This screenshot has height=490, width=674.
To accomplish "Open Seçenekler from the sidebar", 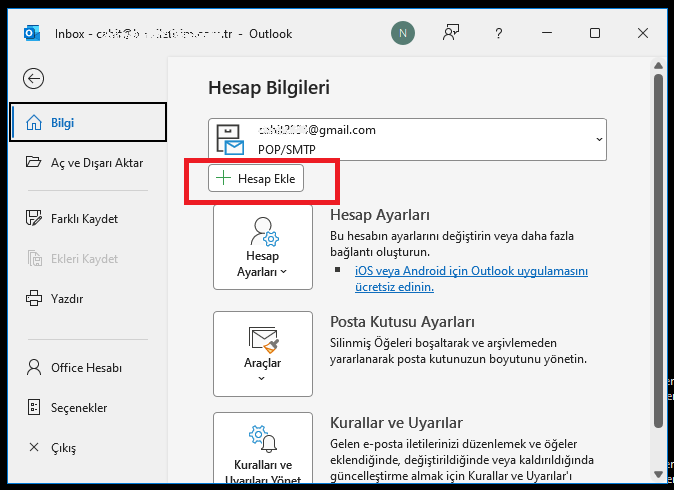I will [x=88, y=407].
